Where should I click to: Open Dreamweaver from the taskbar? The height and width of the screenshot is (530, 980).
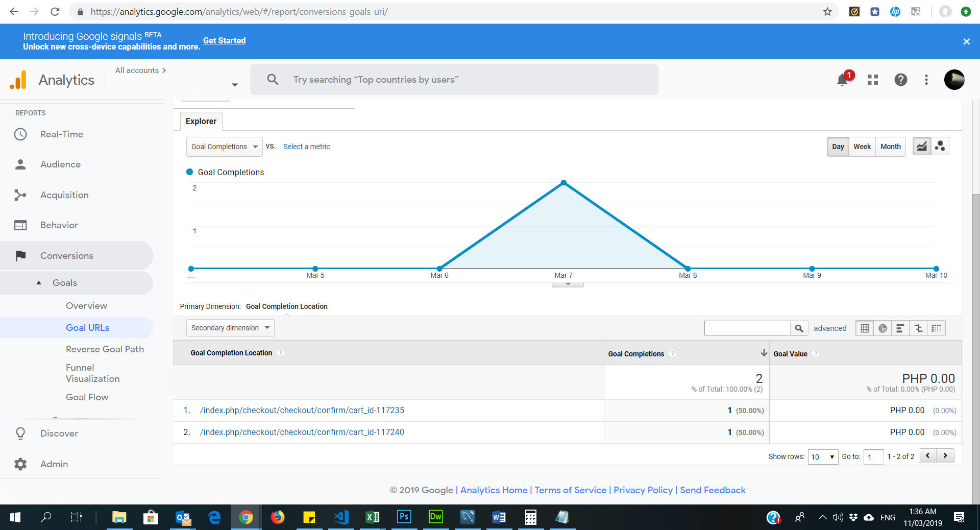(x=435, y=517)
